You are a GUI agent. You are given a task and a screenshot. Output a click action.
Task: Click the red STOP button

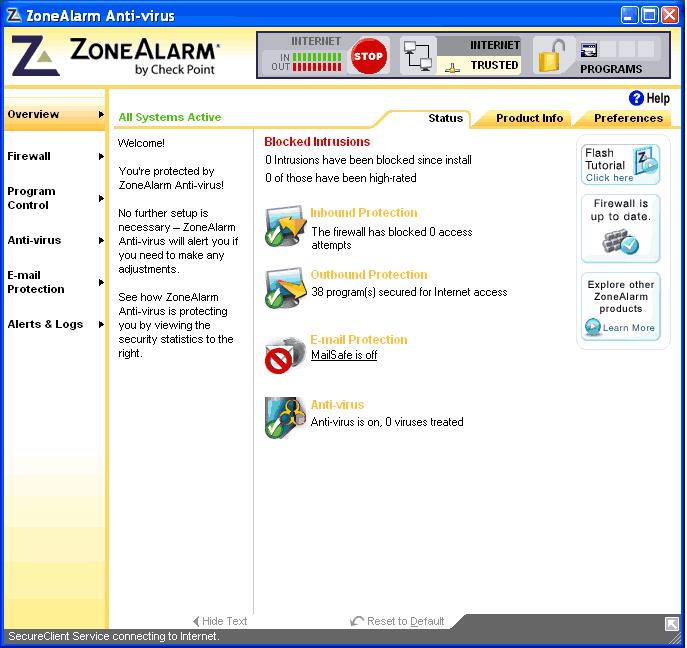(x=368, y=56)
